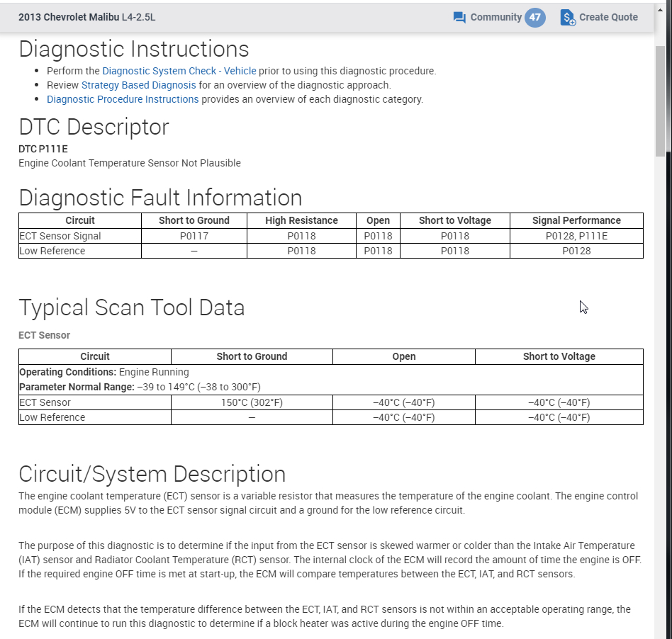This screenshot has width=672, height=639.
Task: Open the Community label
Action: click(496, 17)
